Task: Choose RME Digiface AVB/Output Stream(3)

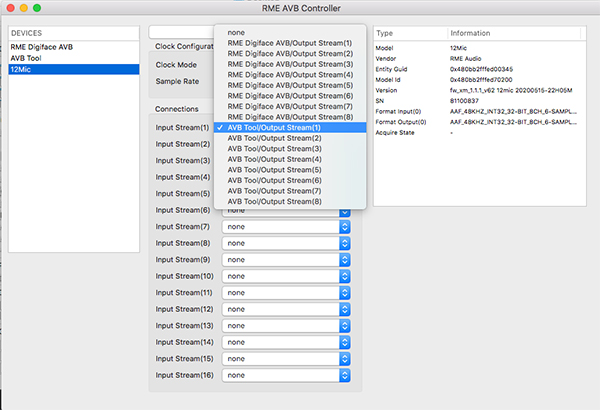Action: (290, 64)
